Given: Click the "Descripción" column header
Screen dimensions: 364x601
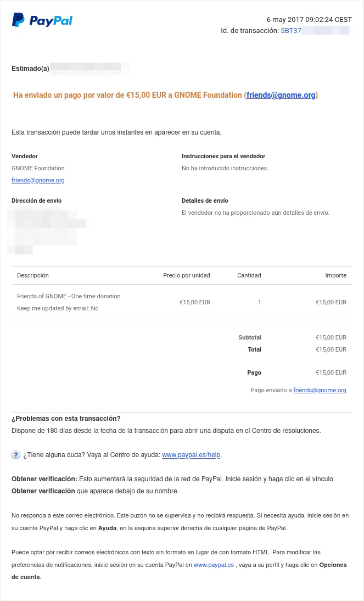Looking at the screenshot, I should (33, 275).
